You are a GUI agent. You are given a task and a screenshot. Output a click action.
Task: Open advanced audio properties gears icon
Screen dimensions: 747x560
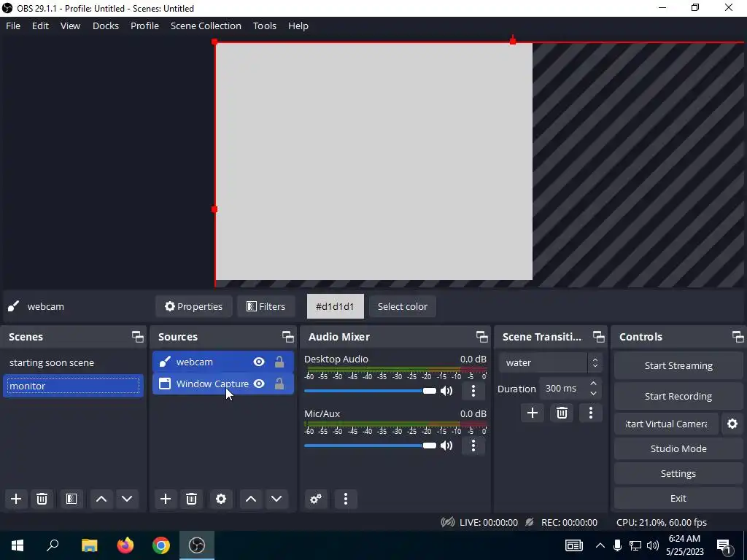point(316,499)
